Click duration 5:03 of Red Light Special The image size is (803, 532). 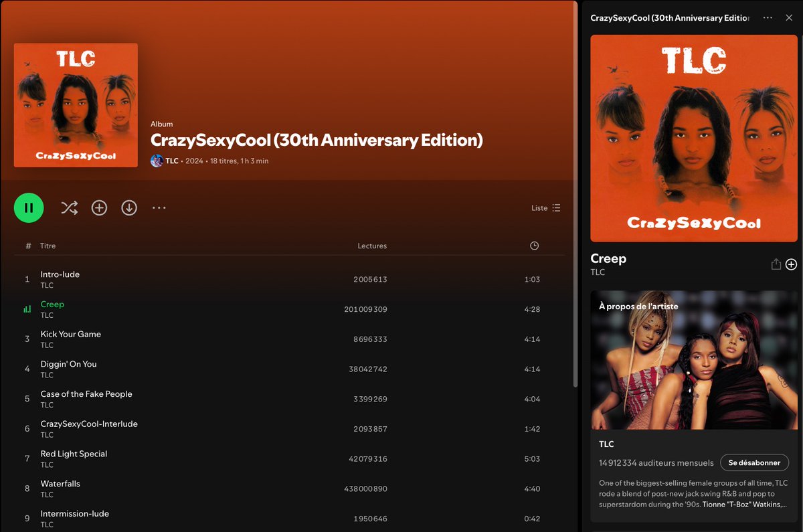(532, 459)
